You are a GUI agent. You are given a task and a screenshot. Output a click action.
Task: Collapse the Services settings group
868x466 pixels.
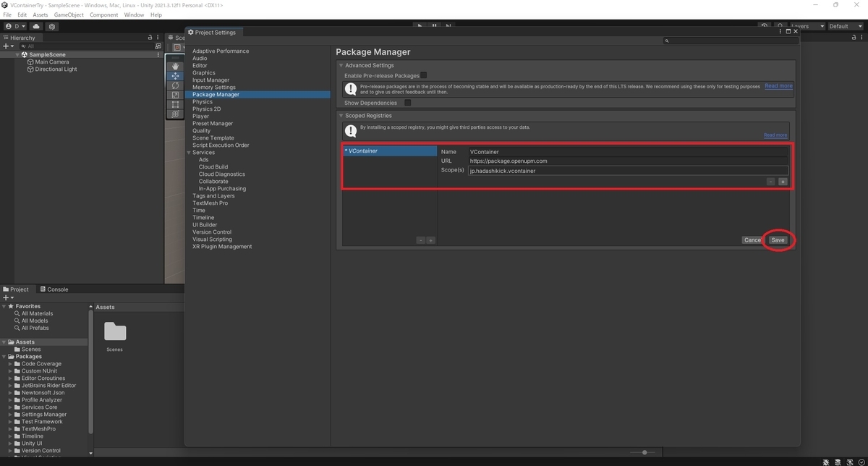pyautogui.click(x=190, y=153)
